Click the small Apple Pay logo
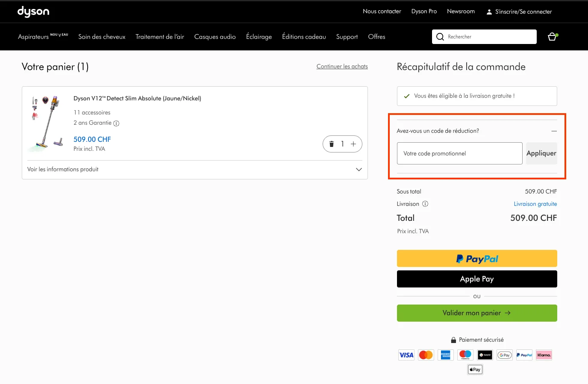The image size is (588, 384). [475, 369]
